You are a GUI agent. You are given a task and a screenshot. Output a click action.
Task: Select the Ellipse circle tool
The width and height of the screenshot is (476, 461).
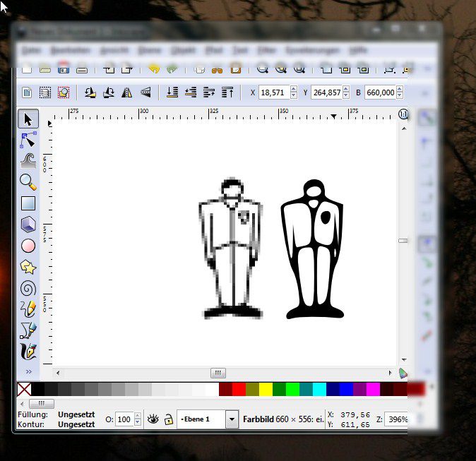coord(28,246)
